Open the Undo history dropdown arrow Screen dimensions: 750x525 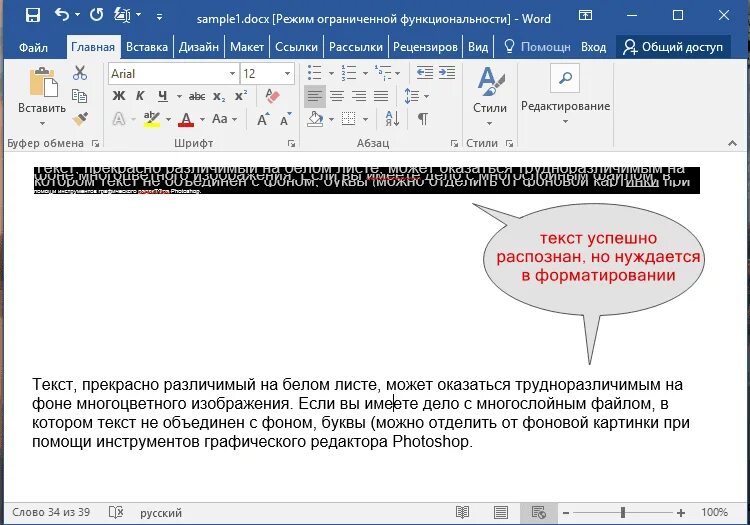(x=77, y=15)
